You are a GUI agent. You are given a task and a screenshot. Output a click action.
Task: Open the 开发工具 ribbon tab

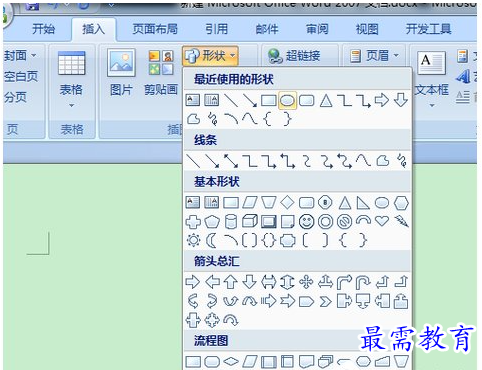coord(428,29)
